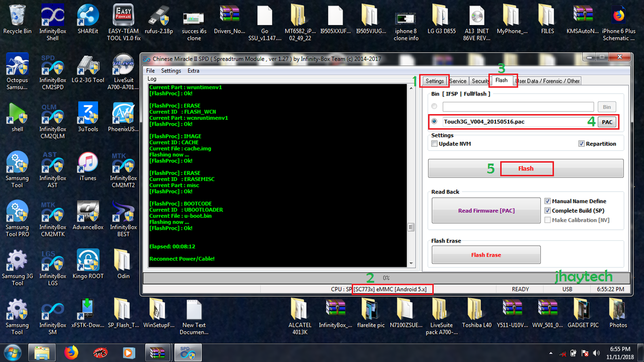The image size is (644, 362).
Task: Launch the InfinityBox BEST shortcut
Action: click(x=123, y=219)
